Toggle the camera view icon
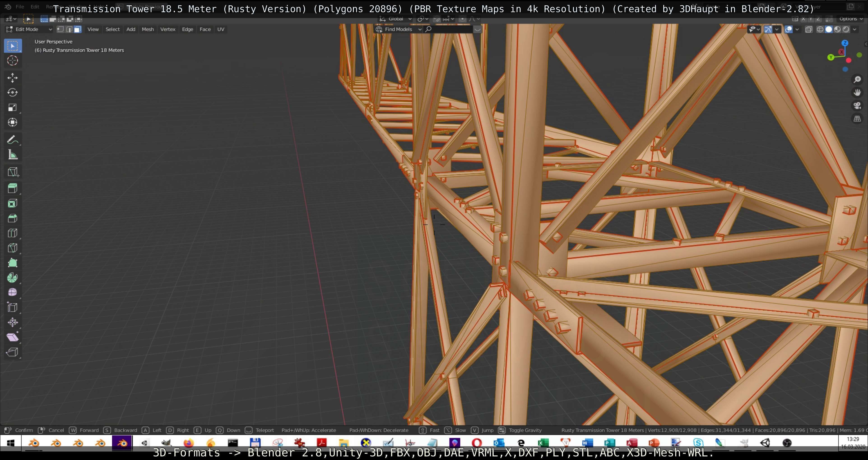 [x=857, y=105]
